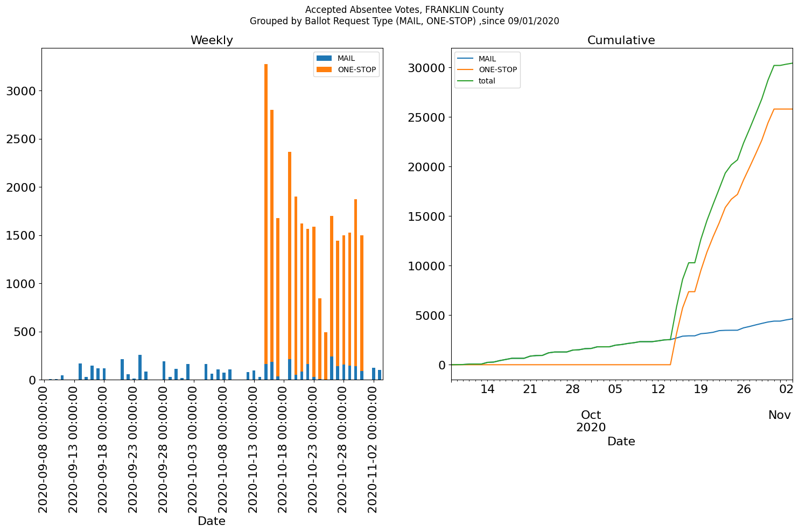This screenshot has width=799, height=532.
Task: Click the 28 tick label on Cumulative x-axis
Action: tap(572, 389)
